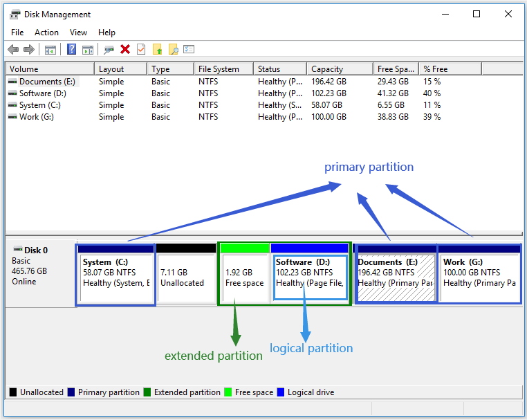Open the File menu
527x420 pixels.
click(17, 33)
